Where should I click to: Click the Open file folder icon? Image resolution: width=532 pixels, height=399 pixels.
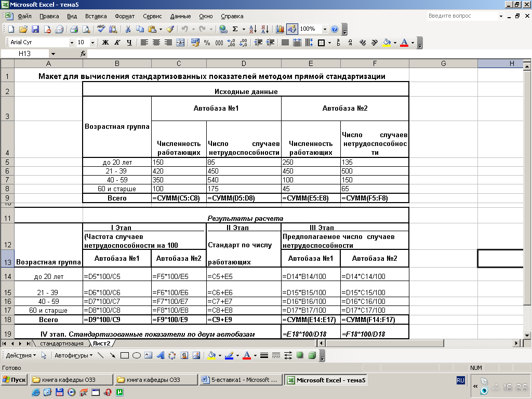23,29
